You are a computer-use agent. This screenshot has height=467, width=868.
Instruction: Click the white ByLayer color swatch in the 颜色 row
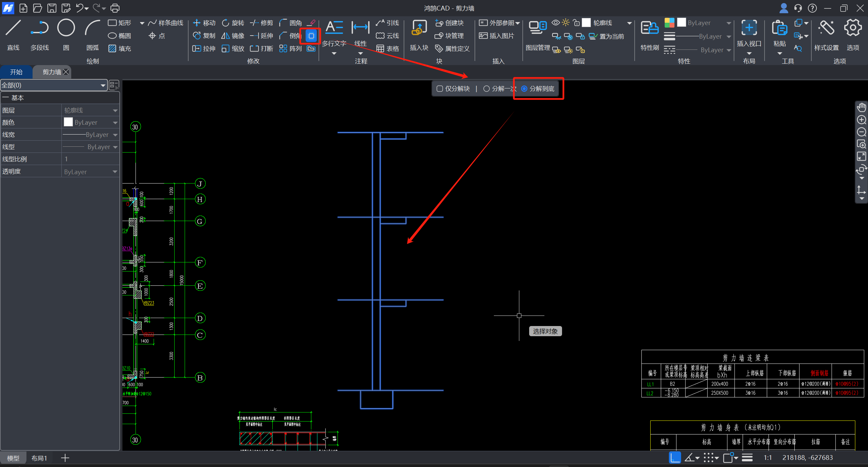(68, 122)
